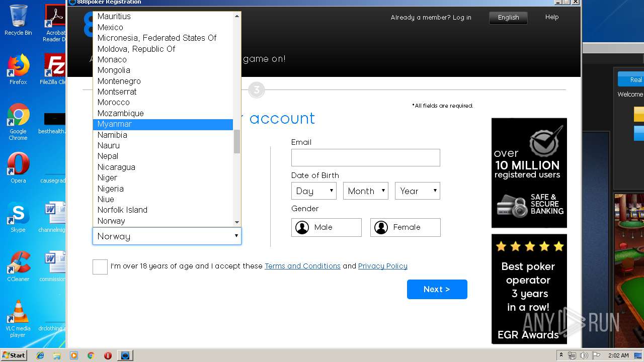Click the network tray icon

point(572,355)
